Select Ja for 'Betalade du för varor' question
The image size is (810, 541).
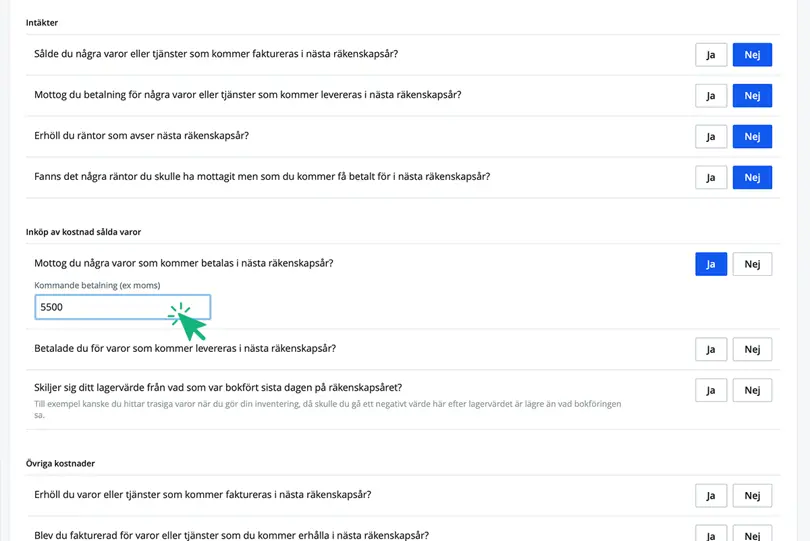point(710,350)
